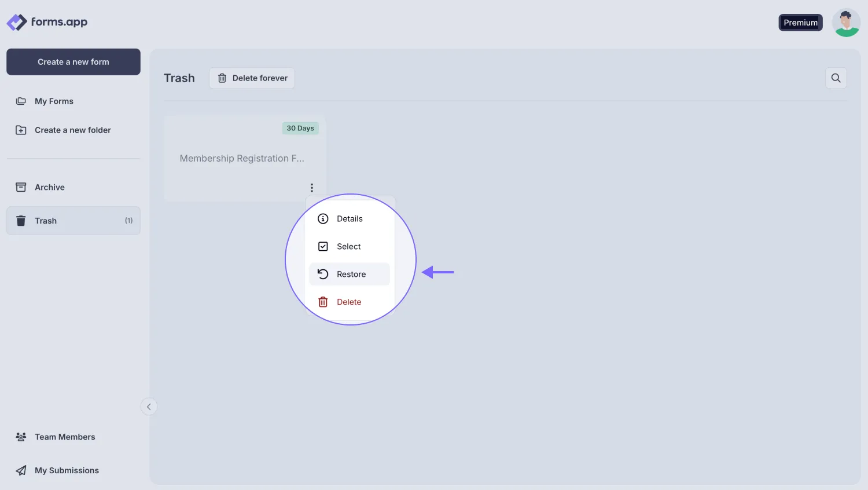Click the My Submissions paper-plane icon
Screen dimensions: 868x490
click(21, 470)
